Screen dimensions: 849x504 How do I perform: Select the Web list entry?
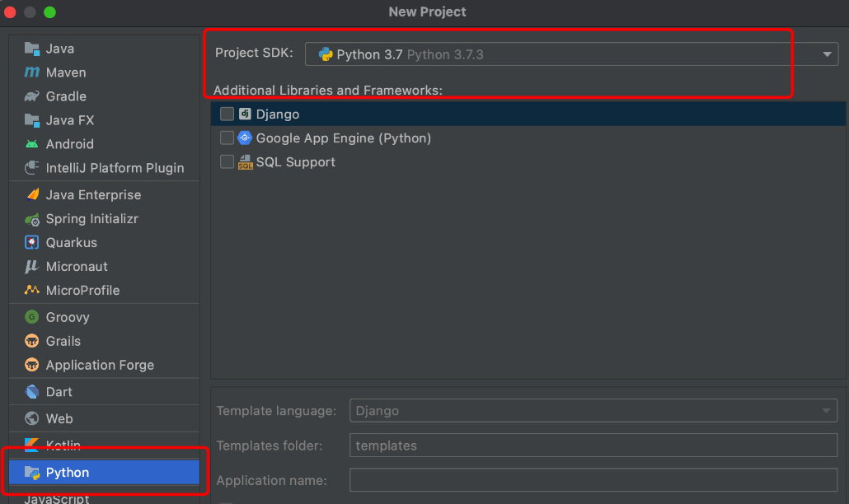point(104,419)
